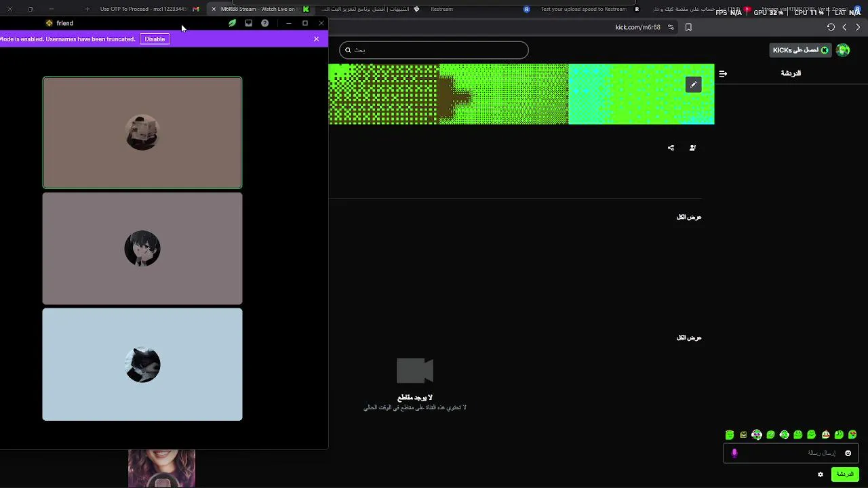This screenshot has width=868, height=488.
Task: Select the second call participant tile with anime avatar
Action: 142,249
